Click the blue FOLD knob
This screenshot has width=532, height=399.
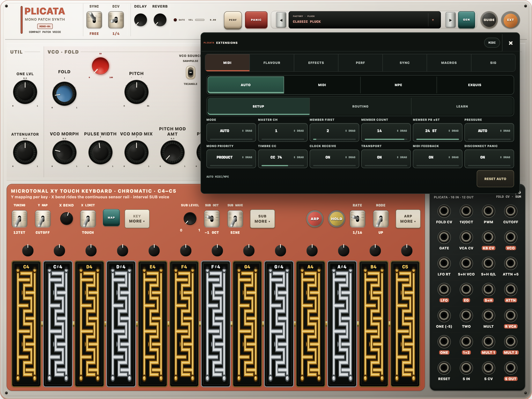64,94
